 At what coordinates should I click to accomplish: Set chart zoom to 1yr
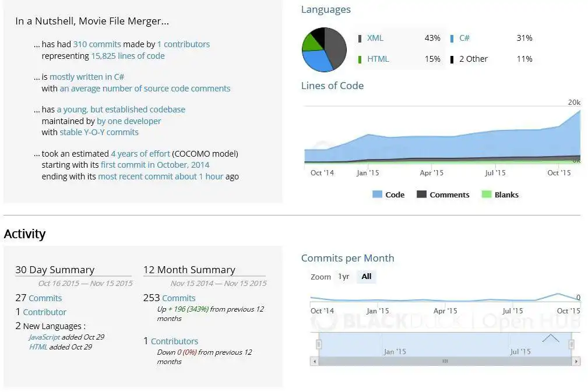coord(344,277)
